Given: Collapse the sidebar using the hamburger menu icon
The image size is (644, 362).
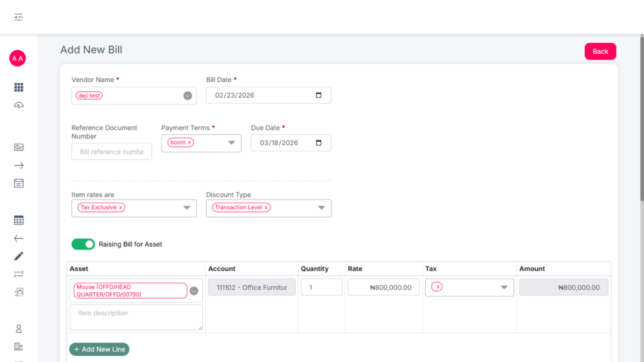Looking at the screenshot, I should 18,17.
